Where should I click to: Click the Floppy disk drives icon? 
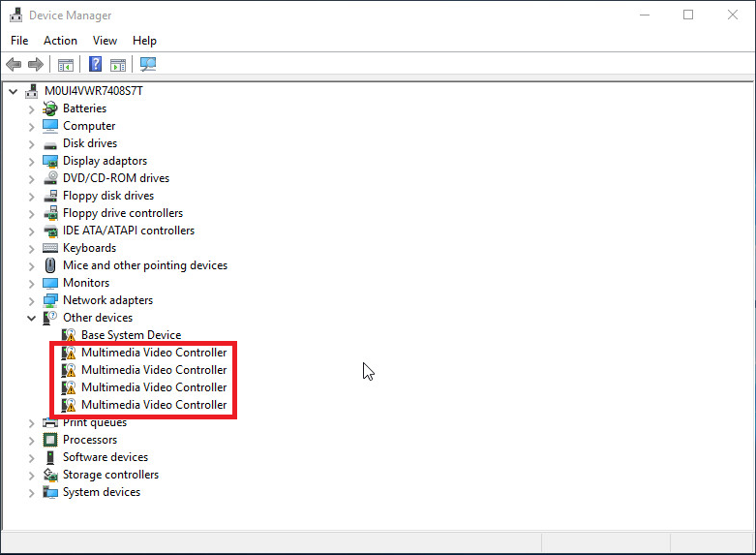[50, 196]
